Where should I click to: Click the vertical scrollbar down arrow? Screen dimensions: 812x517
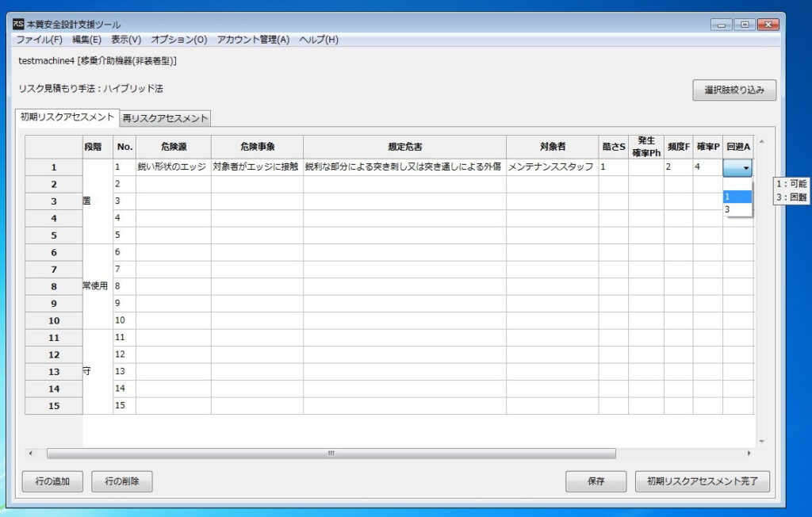pos(761,442)
